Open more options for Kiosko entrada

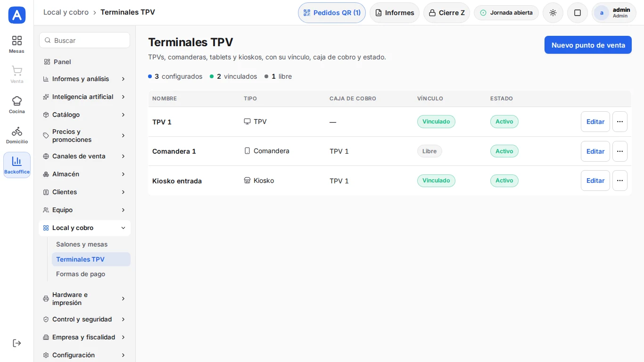[x=620, y=181]
